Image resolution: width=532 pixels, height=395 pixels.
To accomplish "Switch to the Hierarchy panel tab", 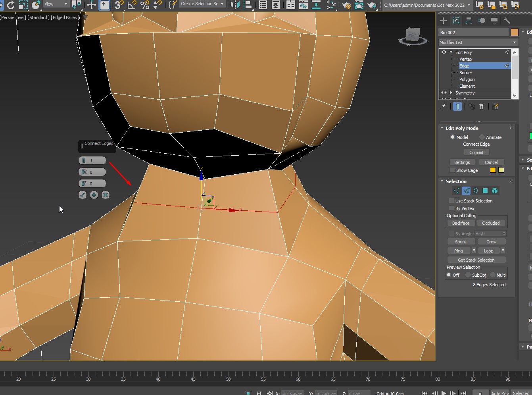I will (x=469, y=21).
